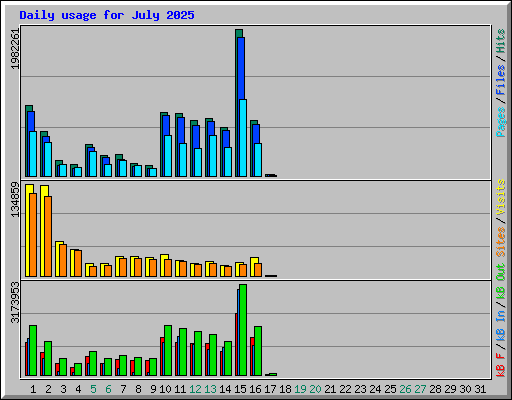
Task: Click day label 16 on the axis
Action: coord(255,389)
